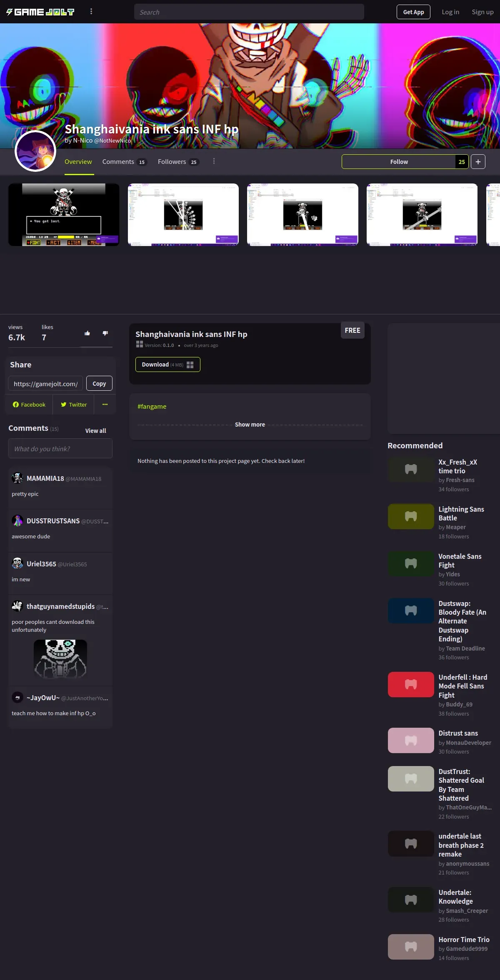Open MAMAMIA18's avatar

[x=17, y=478]
